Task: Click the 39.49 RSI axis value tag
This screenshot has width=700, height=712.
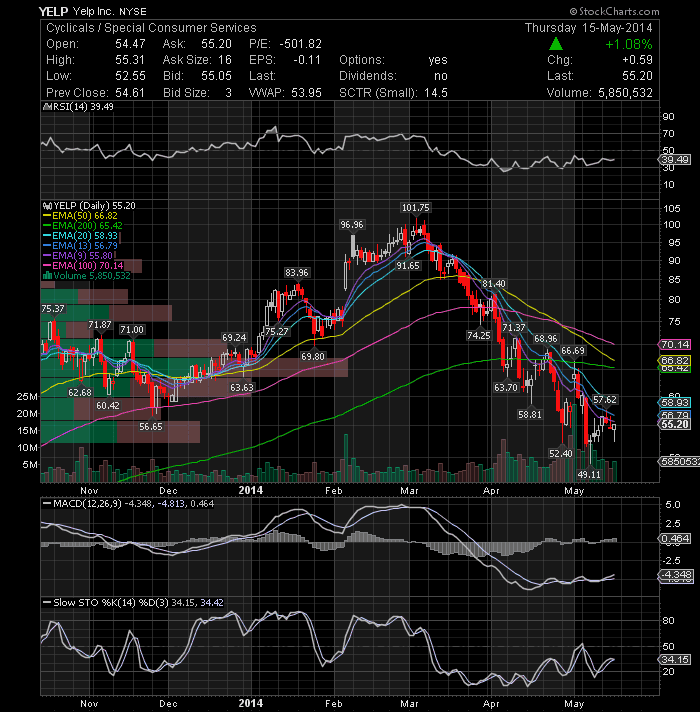Action: click(x=675, y=160)
